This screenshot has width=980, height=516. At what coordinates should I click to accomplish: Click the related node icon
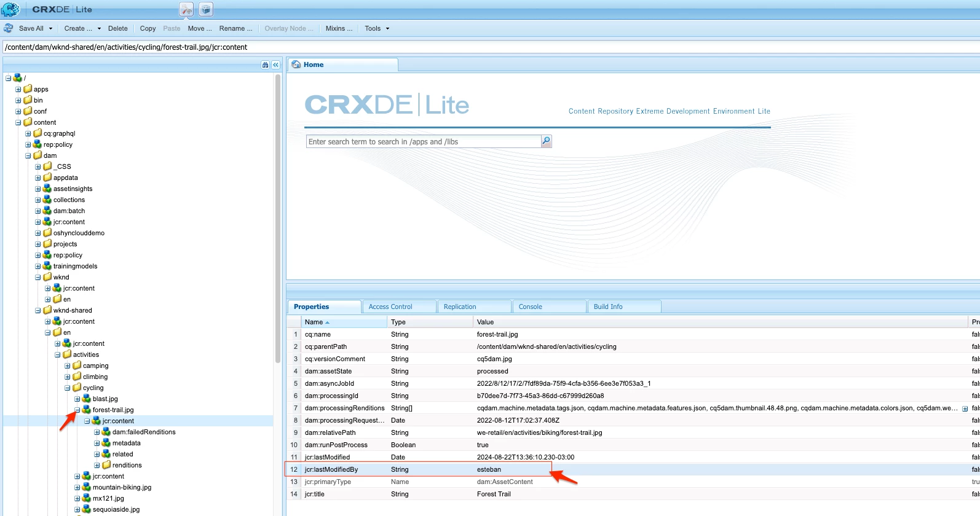click(106, 454)
